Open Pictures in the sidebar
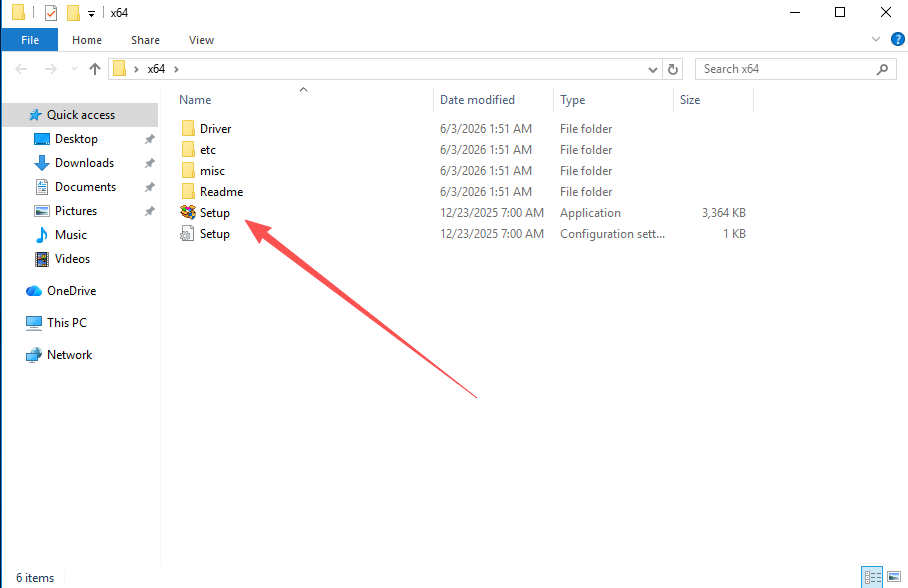 [x=76, y=211]
